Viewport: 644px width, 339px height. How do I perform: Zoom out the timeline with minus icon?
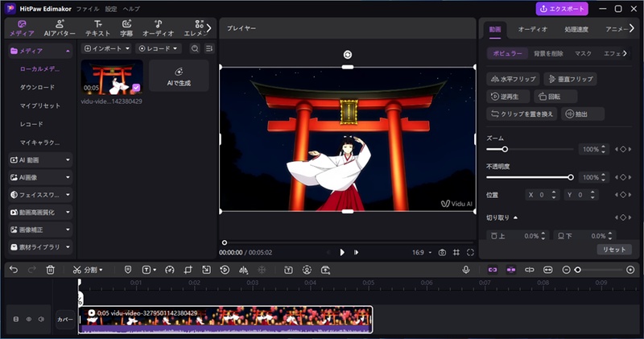[x=566, y=270]
